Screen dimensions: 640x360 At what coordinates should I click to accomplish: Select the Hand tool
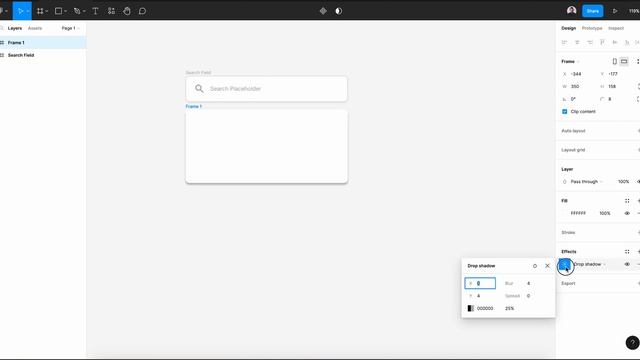[127, 11]
